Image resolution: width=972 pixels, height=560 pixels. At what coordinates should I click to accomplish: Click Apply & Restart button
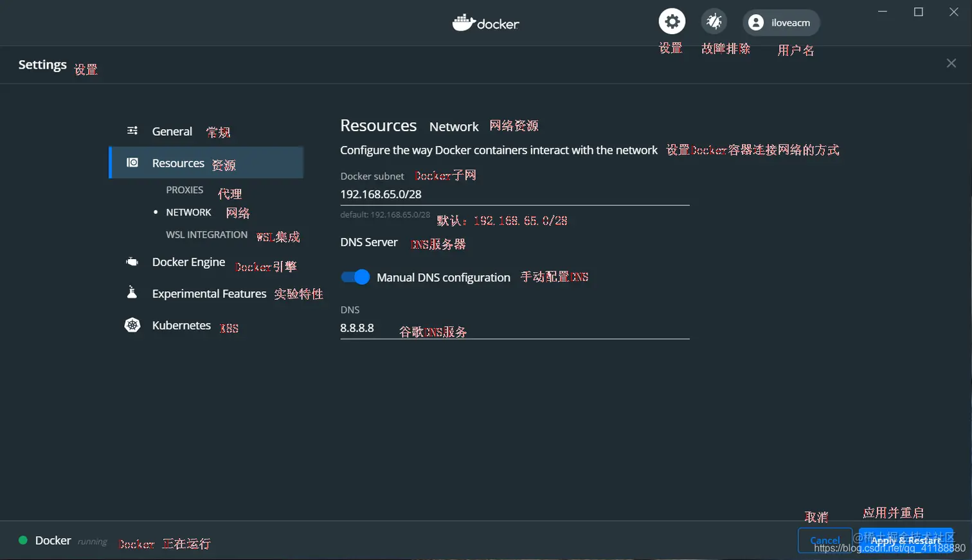[x=906, y=540]
